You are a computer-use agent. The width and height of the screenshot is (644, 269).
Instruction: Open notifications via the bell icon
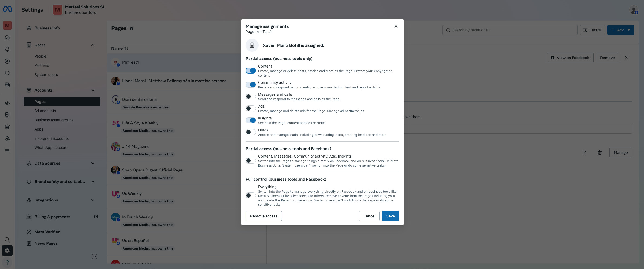[x=7, y=49]
